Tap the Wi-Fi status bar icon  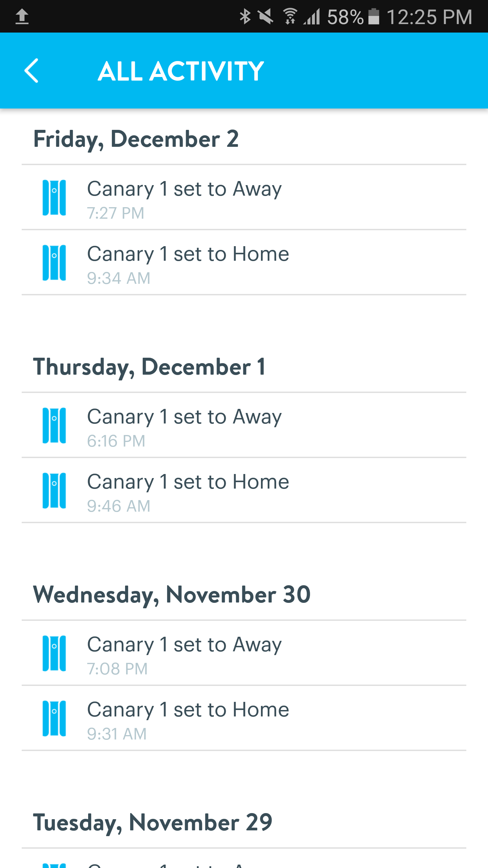click(290, 17)
